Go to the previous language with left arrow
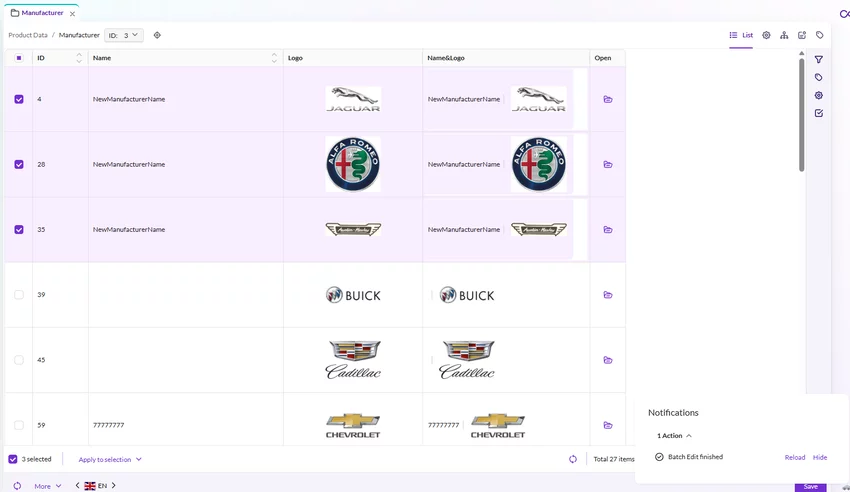 (78, 485)
